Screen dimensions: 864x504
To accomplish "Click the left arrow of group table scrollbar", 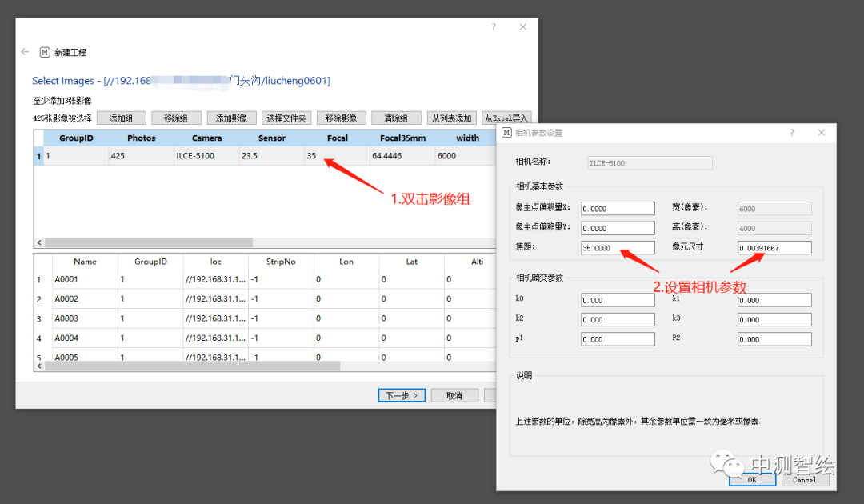I will click(38, 242).
